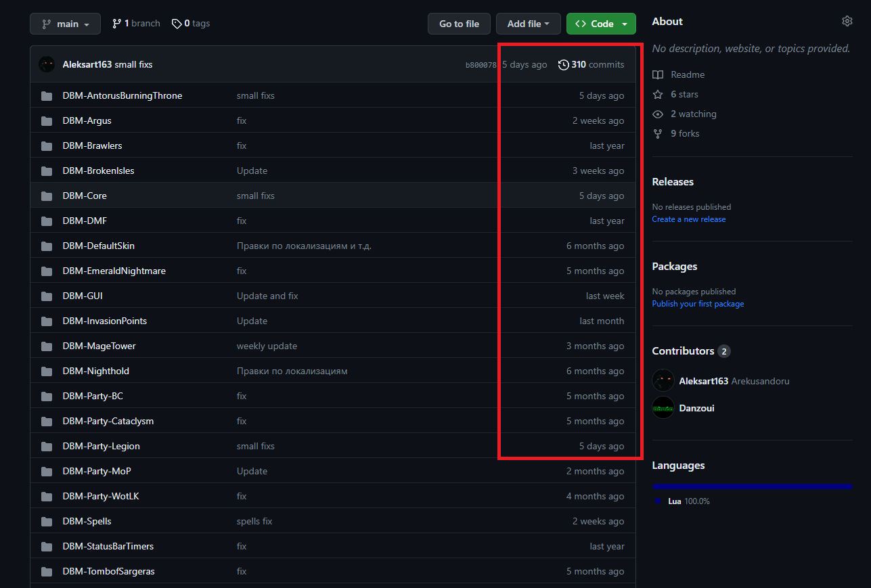
Task: Click the Go to file button
Action: tap(459, 24)
